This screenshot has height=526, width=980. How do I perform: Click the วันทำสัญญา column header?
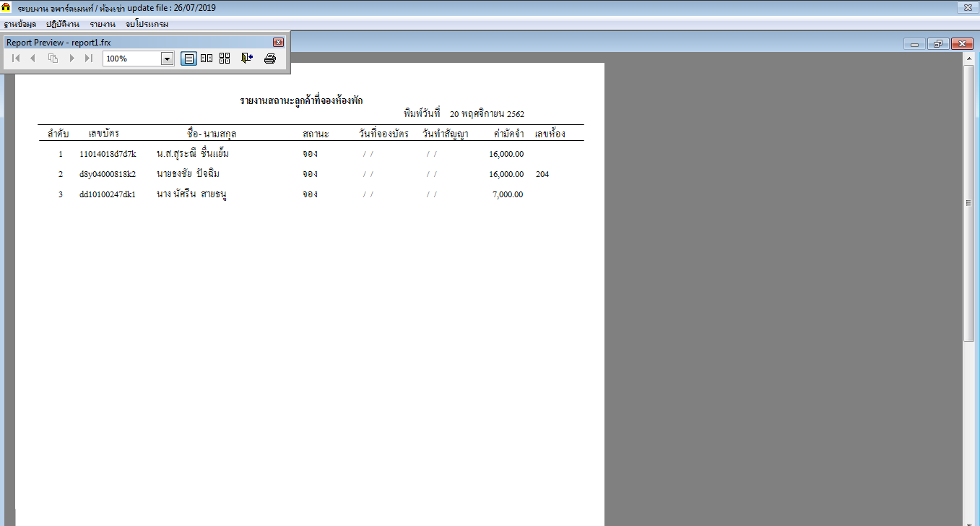click(446, 134)
